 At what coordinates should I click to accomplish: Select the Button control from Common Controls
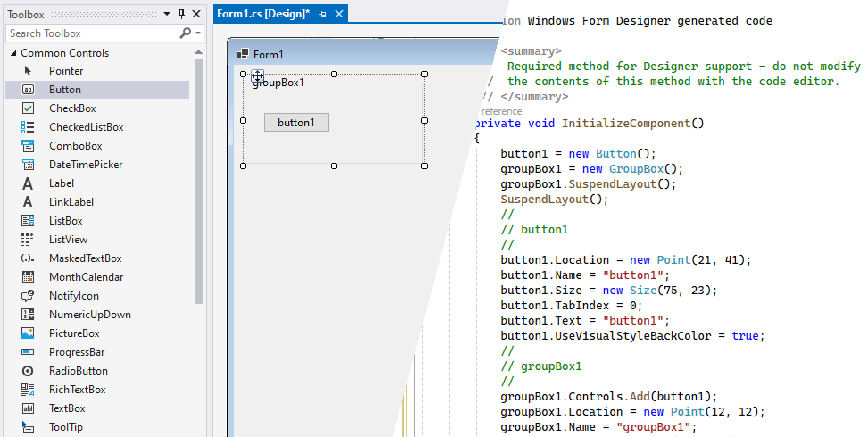click(x=64, y=89)
